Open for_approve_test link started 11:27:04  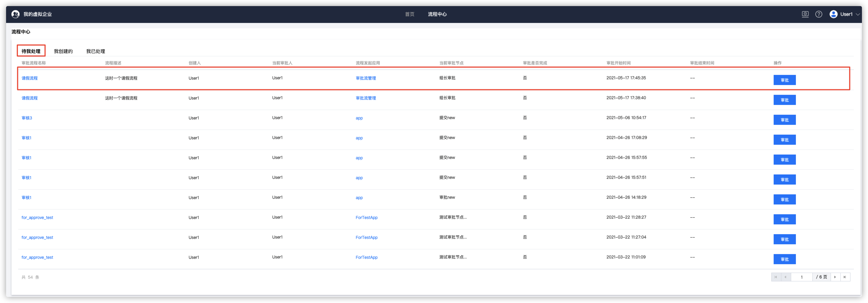pos(37,237)
